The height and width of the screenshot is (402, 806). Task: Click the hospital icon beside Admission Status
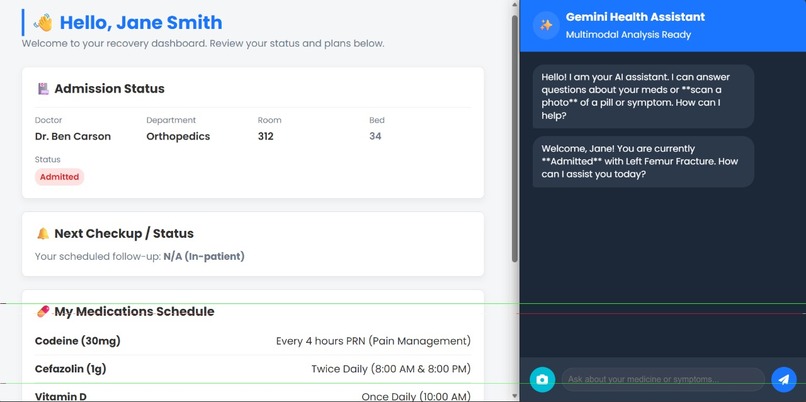pyautogui.click(x=43, y=89)
